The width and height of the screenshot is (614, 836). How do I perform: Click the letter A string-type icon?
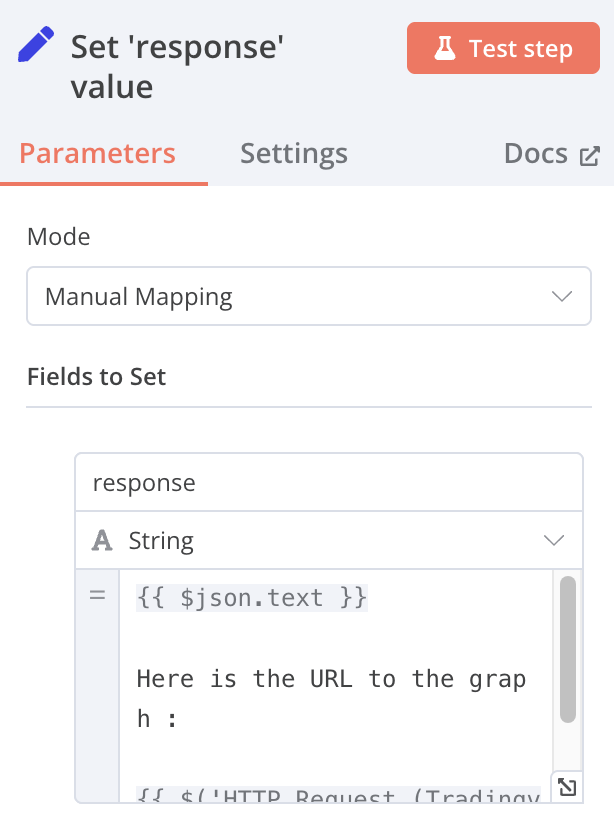pos(101,541)
